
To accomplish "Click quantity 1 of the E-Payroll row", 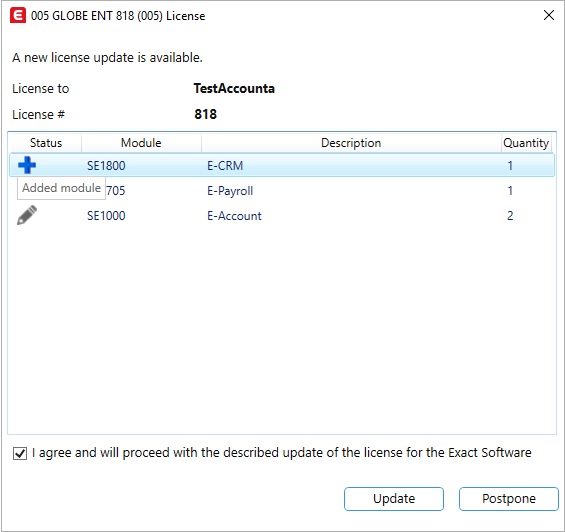I will (510, 190).
